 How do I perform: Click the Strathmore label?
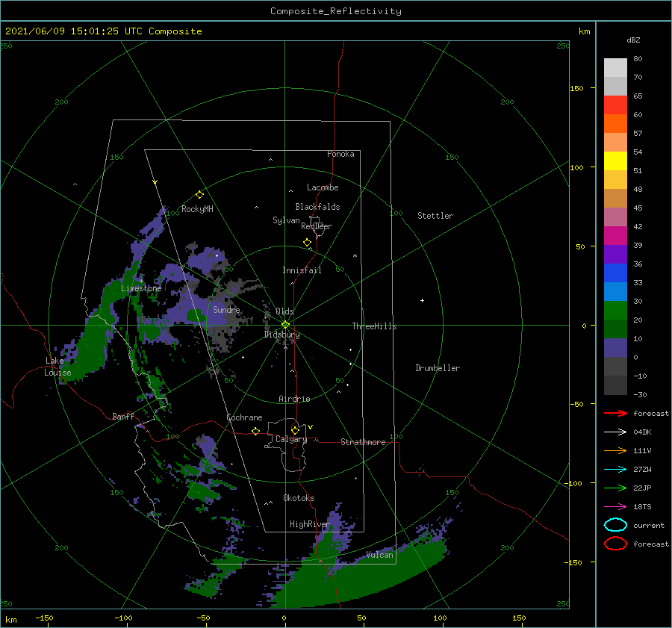point(363,442)
